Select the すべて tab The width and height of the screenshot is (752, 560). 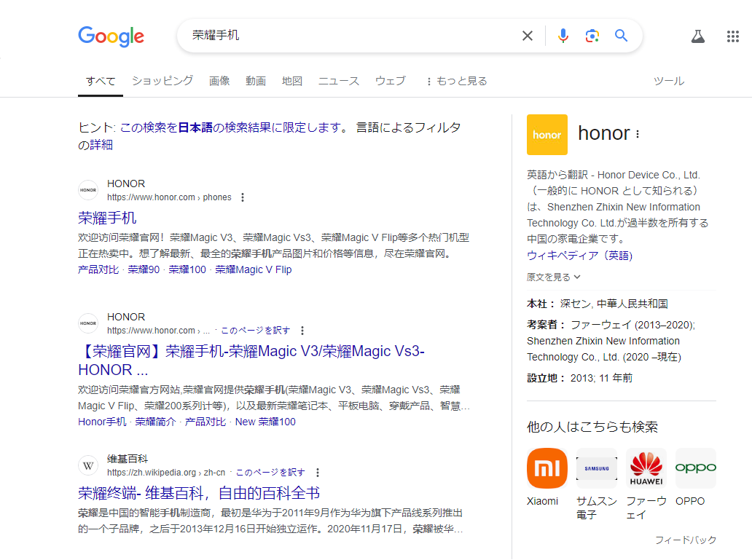click(101, 81)
